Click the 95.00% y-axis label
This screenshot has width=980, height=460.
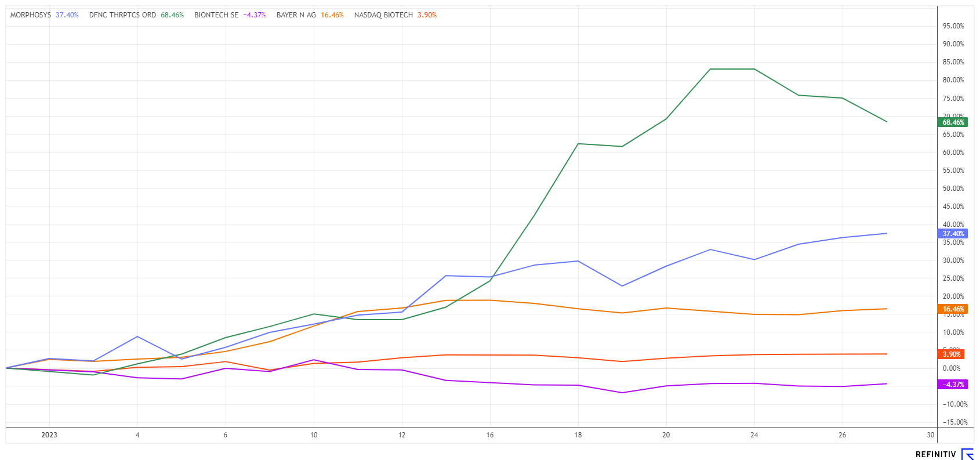coord(953,26)
